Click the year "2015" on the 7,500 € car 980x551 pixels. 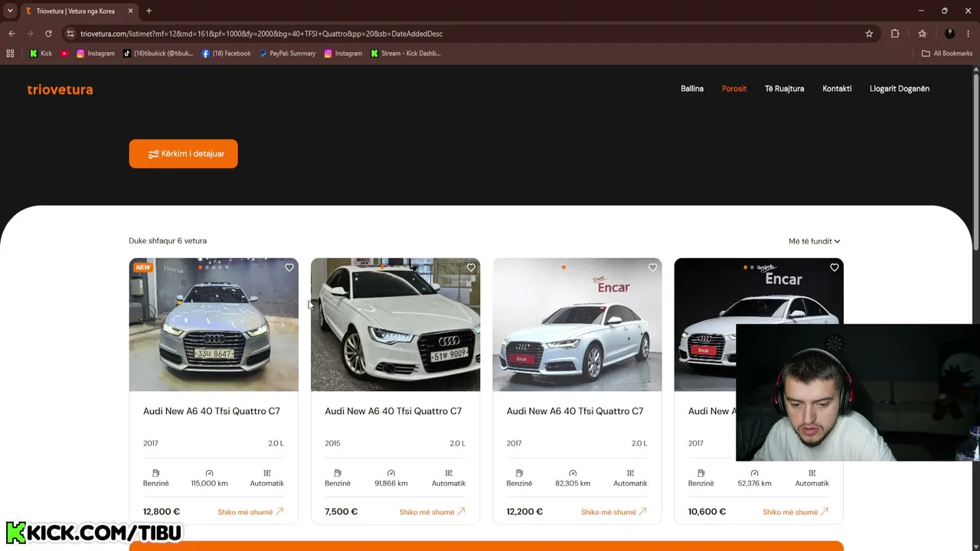[332, 443]
